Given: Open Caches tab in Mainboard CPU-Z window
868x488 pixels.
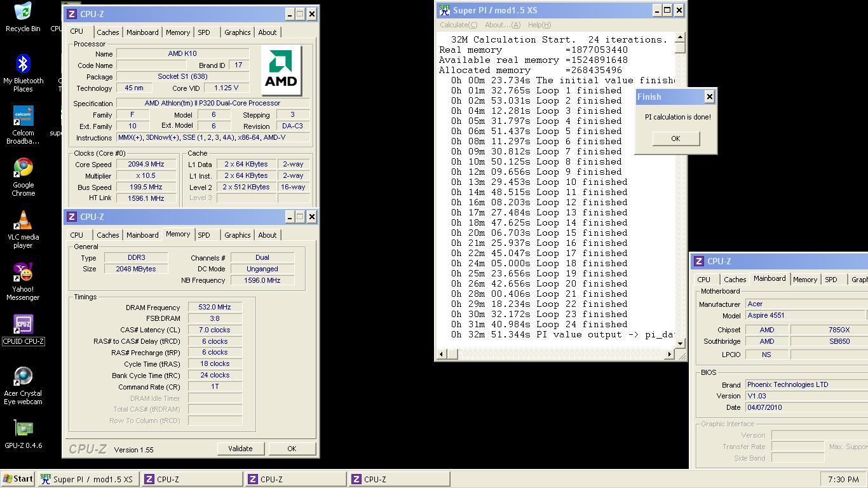Looking at the screenshot, I should click(735, 280).
